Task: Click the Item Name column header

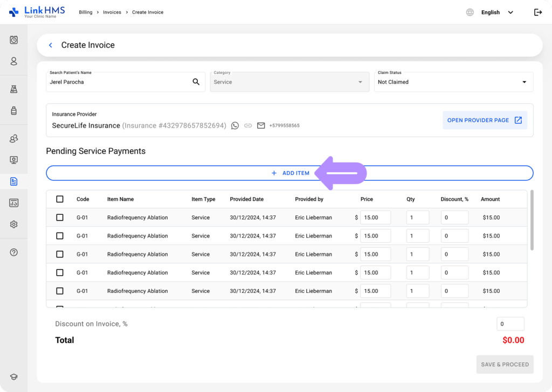Action: point(120,199)
